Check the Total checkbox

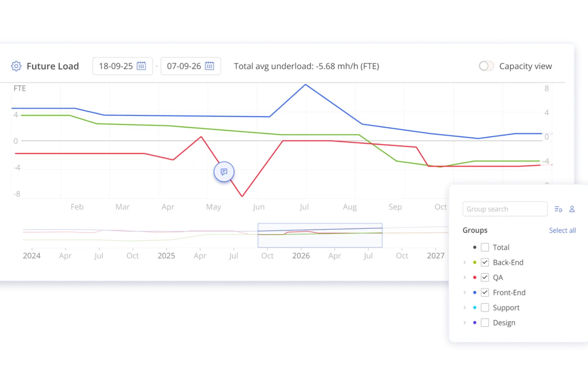tap(485, 247)
